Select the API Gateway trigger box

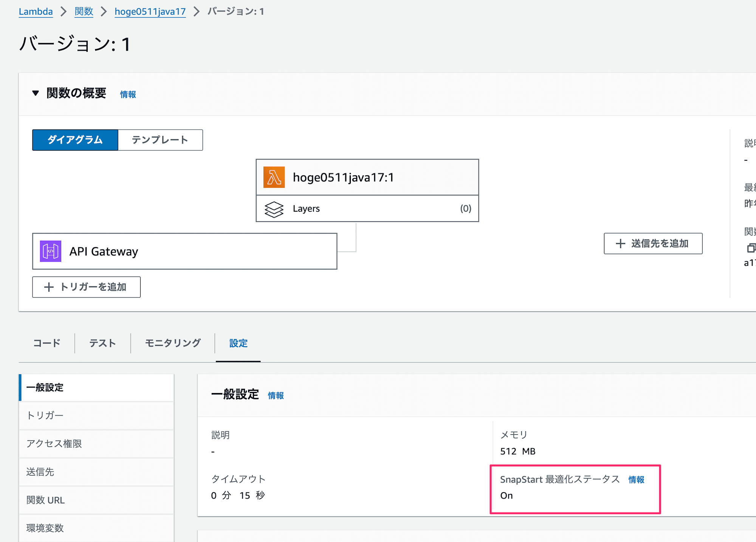[185, 251]
